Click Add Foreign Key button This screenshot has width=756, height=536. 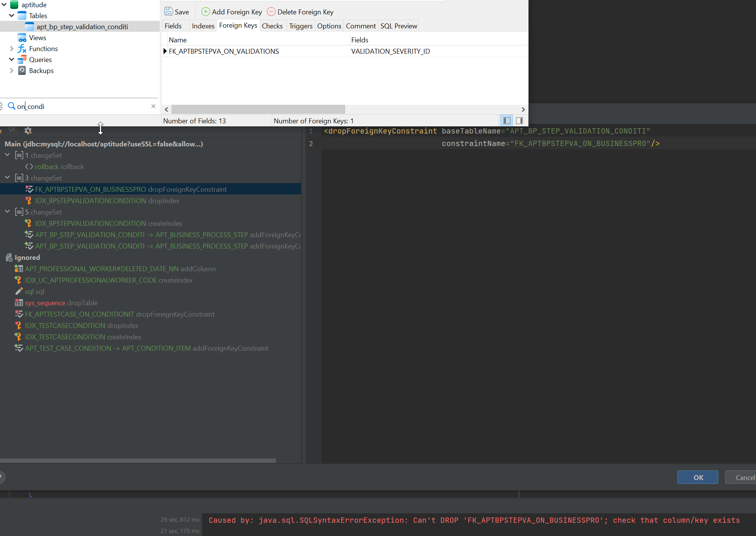pos(232,12)
